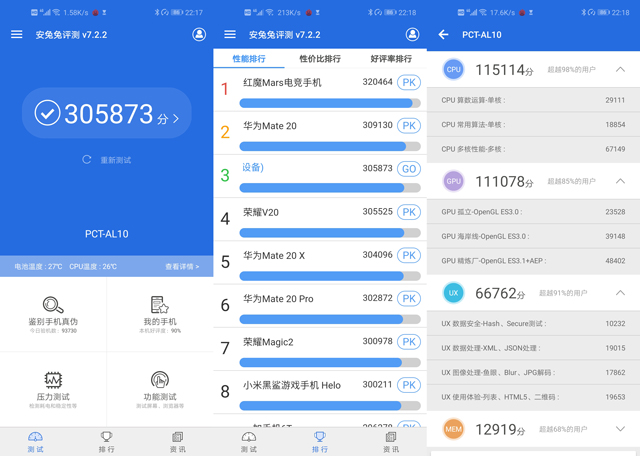
Task: Click PCT-AL10 device name on score screen
Action: point(107,234)
